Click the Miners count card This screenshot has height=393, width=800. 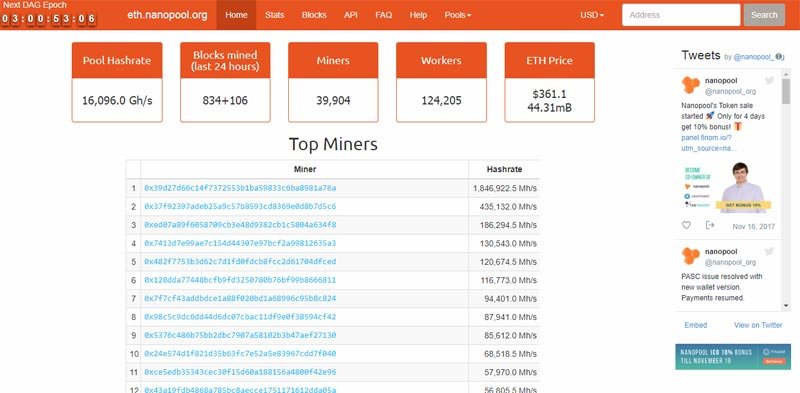[x=333, y=82]
